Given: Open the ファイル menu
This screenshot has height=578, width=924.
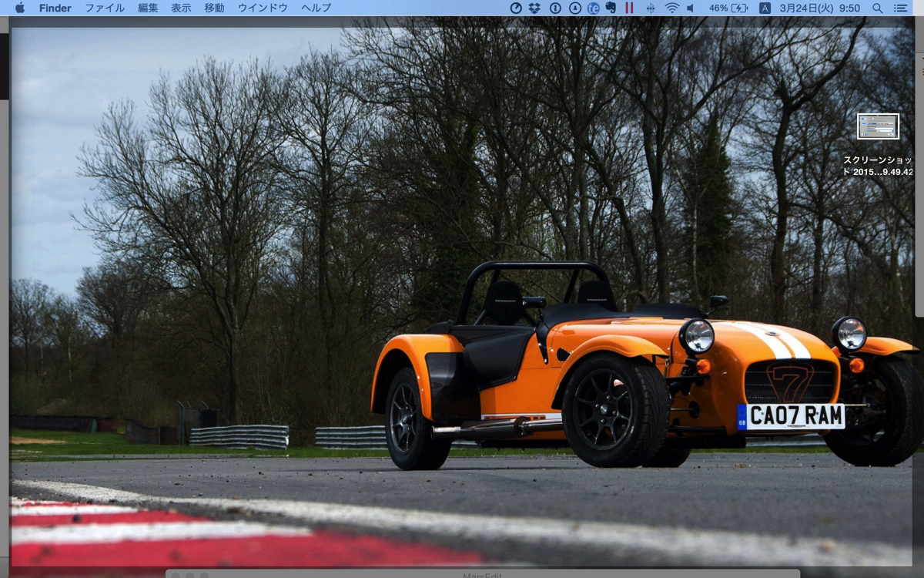Looking at the screenshot, I should (105, 8).
